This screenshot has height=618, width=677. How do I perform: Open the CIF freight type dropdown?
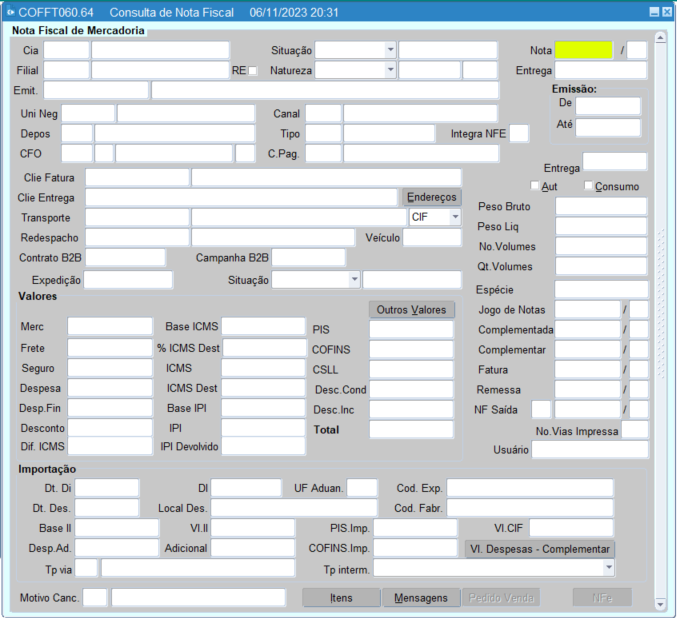[x=455, y=217]
